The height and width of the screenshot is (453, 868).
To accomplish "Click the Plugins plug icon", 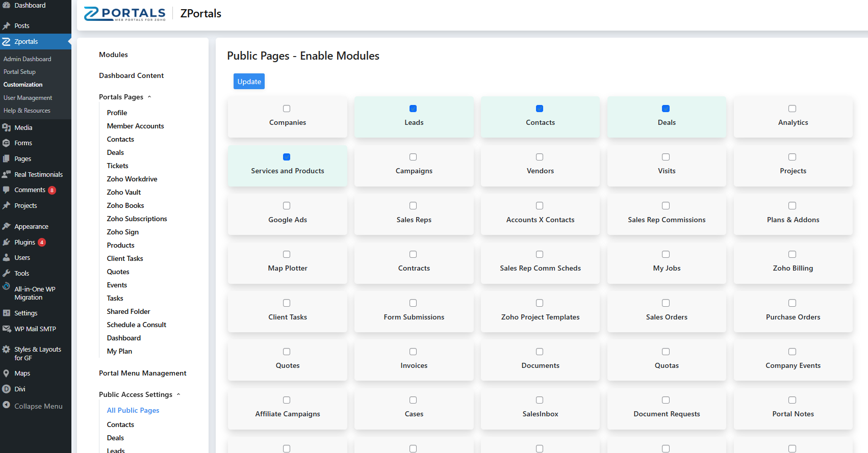I will point(6,243).
